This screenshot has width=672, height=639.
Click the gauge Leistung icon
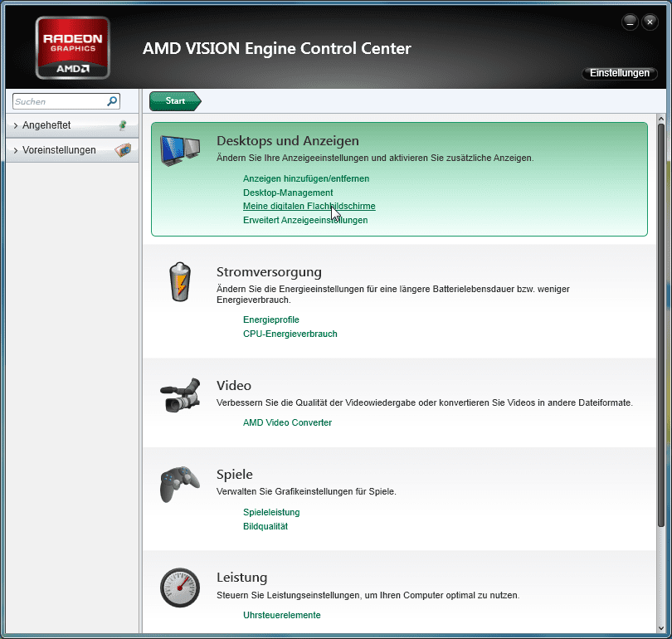pos(180,588)
